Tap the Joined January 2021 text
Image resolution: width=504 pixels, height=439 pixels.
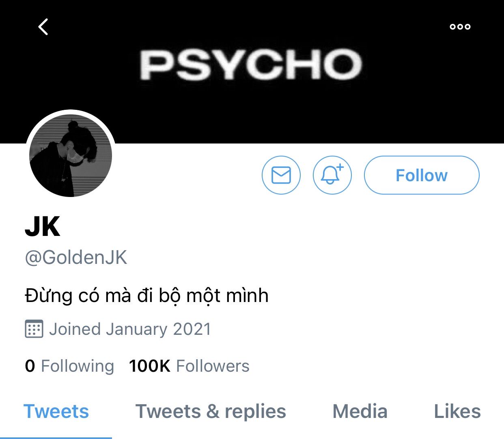coord(130,329)
